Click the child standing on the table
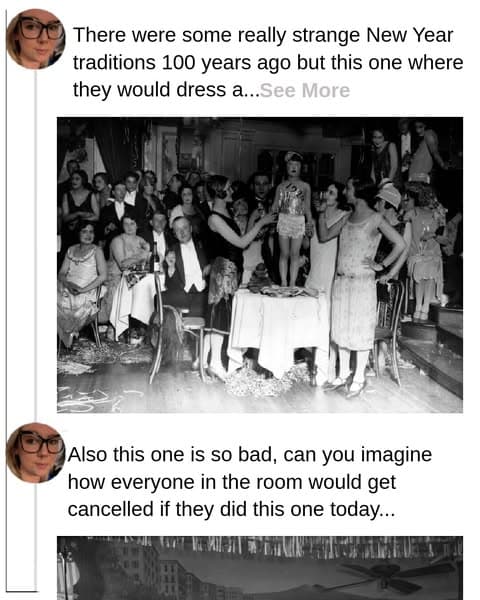480x600 pixels. click(x=291, y=219)
